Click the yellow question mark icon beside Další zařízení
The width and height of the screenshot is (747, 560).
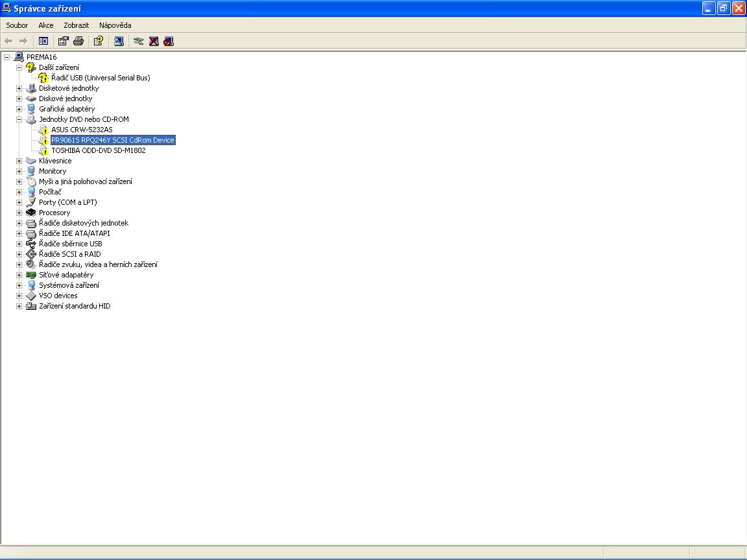pyautogui.click(x=31, y=67)
